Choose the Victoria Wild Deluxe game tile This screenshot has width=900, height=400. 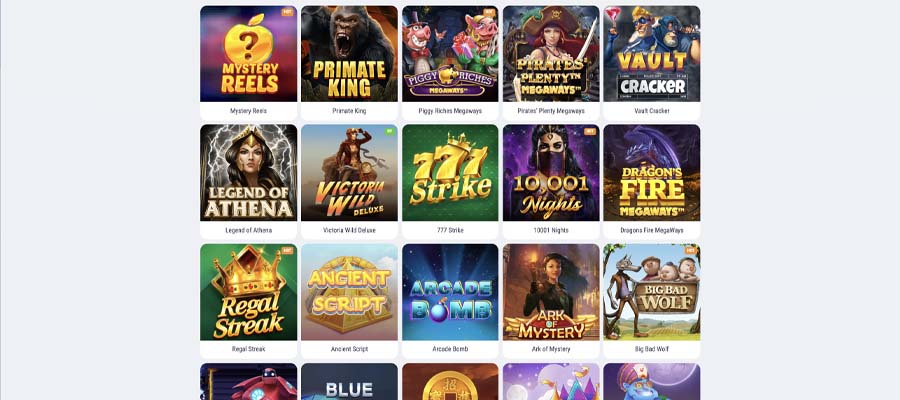coord(349,173)
